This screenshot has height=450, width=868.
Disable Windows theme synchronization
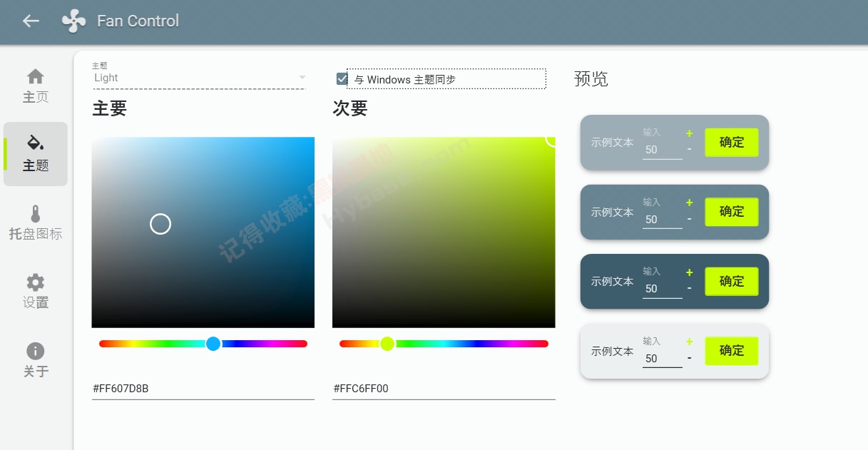[342, 78]
